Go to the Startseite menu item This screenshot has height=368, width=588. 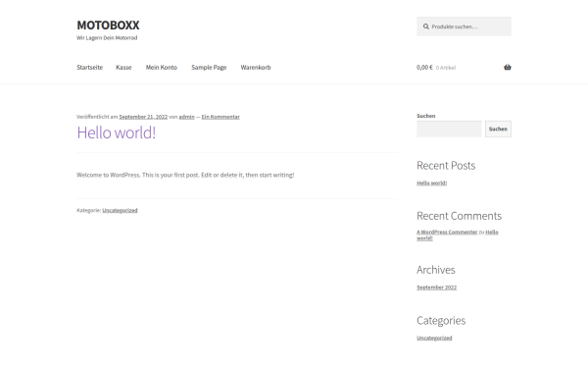(x=89, y=67)
